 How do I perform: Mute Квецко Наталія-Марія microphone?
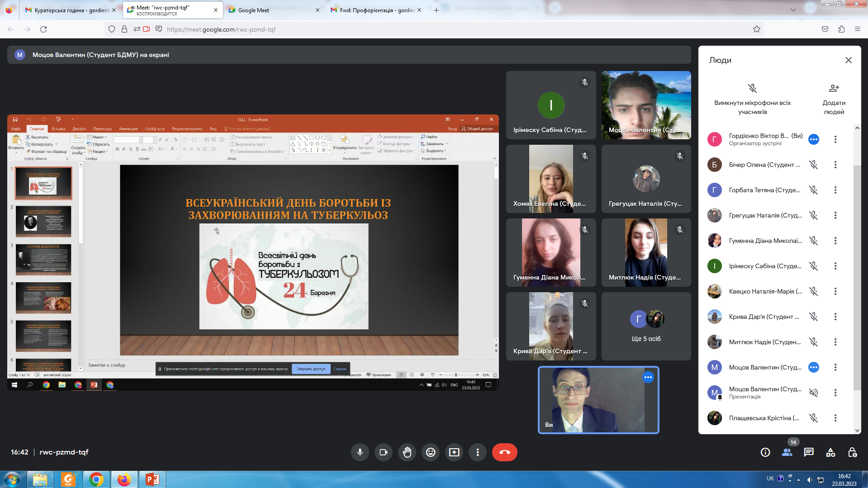point(813,291)
